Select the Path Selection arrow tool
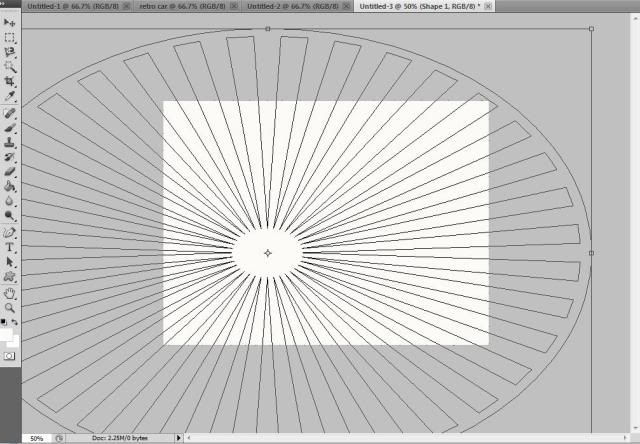 pos(9,262)
